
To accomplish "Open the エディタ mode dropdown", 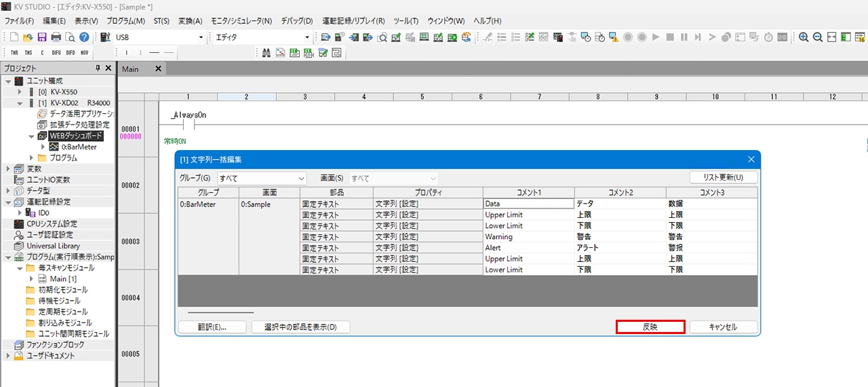I will (x=307, y=37).
